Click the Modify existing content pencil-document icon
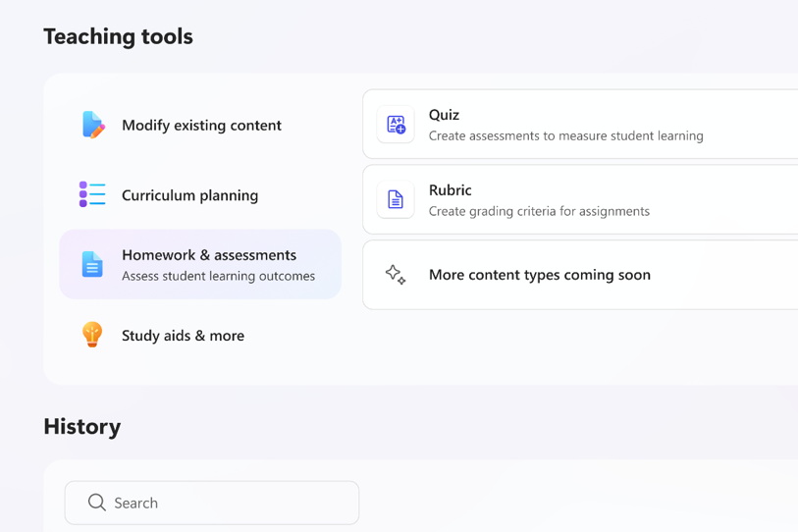Viewport: 798px width, 532px height. coord(92,125)
